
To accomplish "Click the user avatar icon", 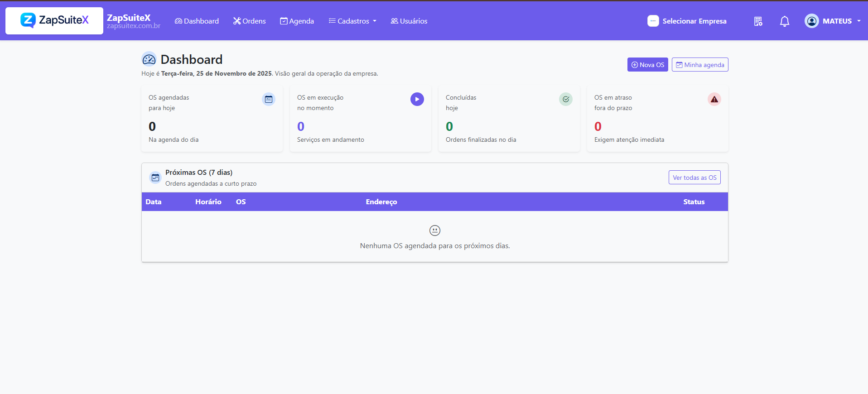I will click(x=812, y=21).
